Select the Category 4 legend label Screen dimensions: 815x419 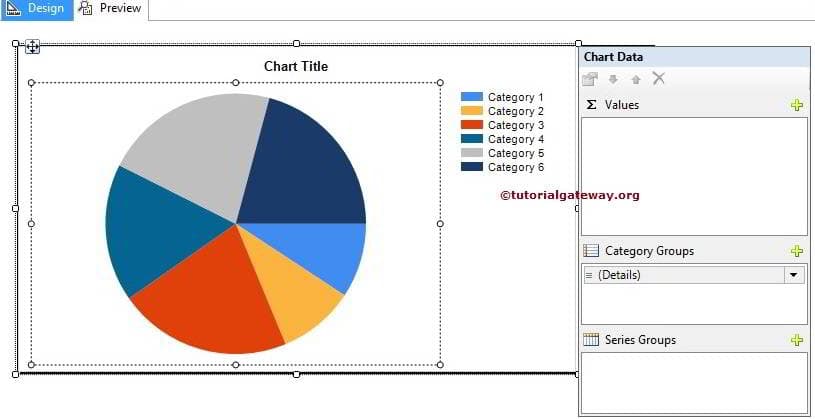tap(516, 139)
